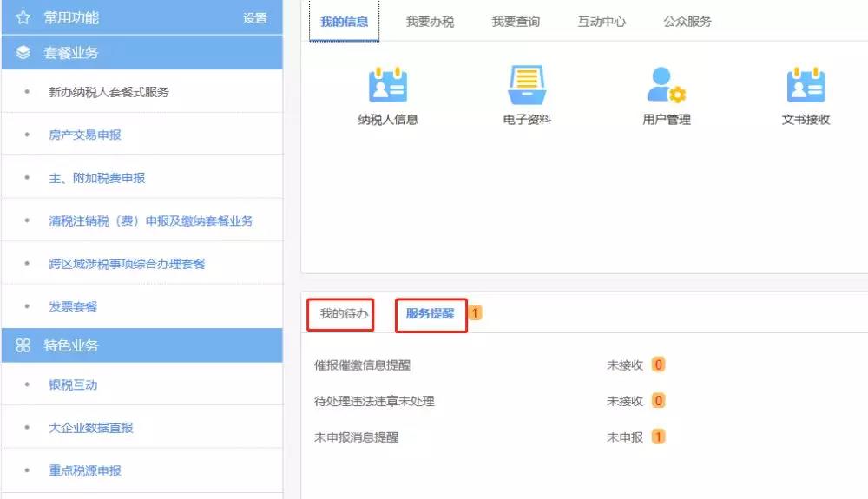Select the 我的待办 tab
868x499 pixels.
tap(339, 314)
